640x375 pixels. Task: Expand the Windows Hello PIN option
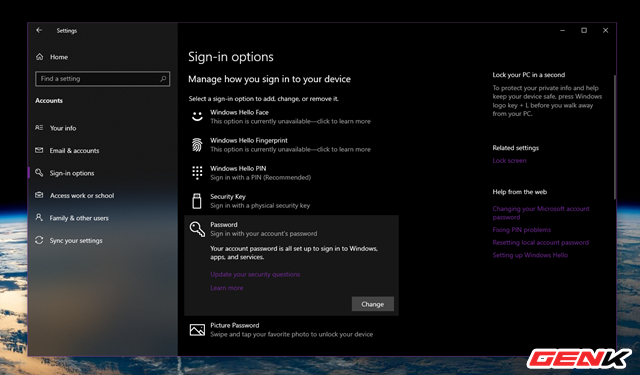point(291,173)
